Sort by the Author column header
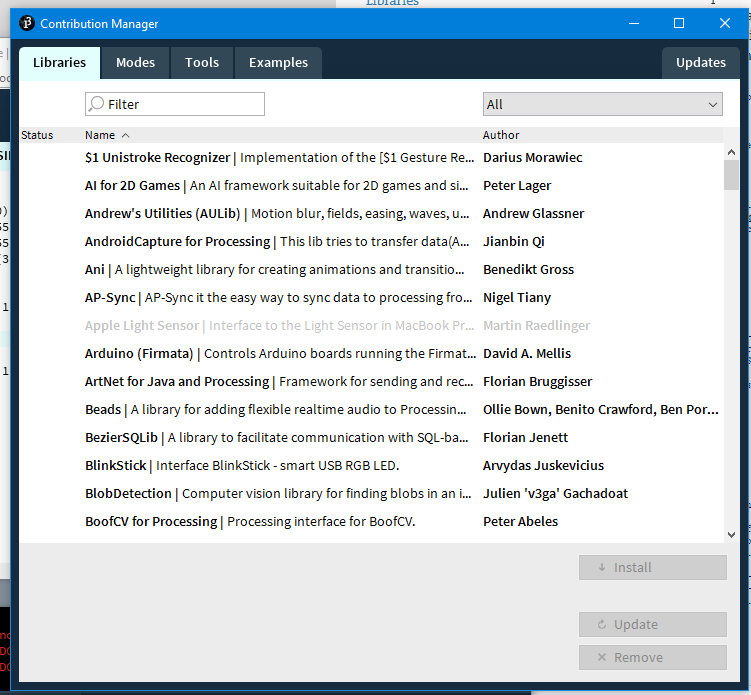751x695 pixels. 501,135
